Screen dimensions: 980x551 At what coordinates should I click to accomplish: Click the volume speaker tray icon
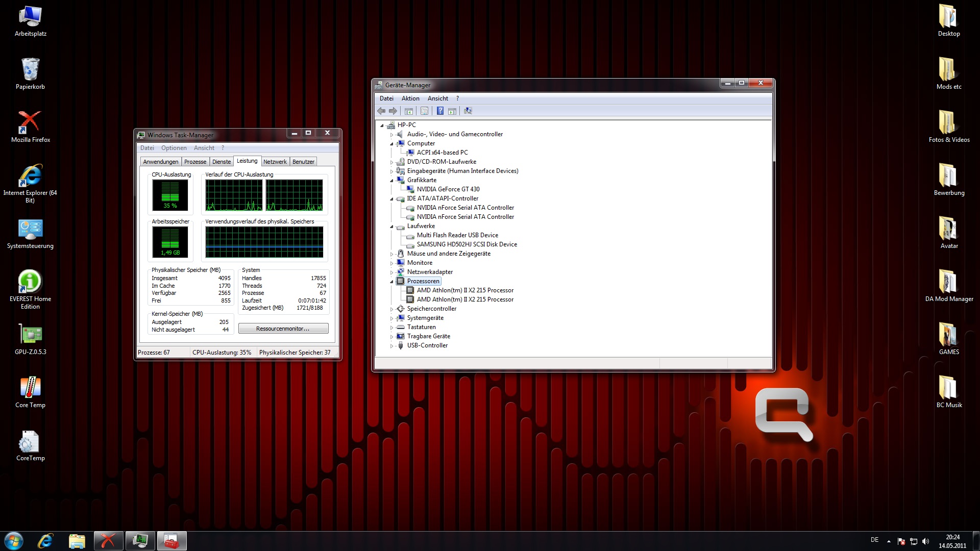[925, 541]
